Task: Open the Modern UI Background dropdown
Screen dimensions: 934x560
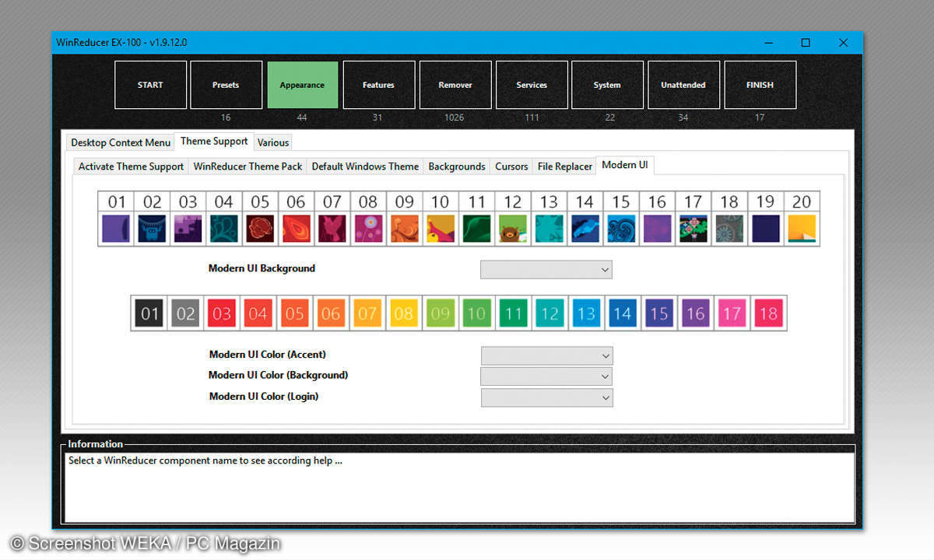Action: [x=546, y=269]
